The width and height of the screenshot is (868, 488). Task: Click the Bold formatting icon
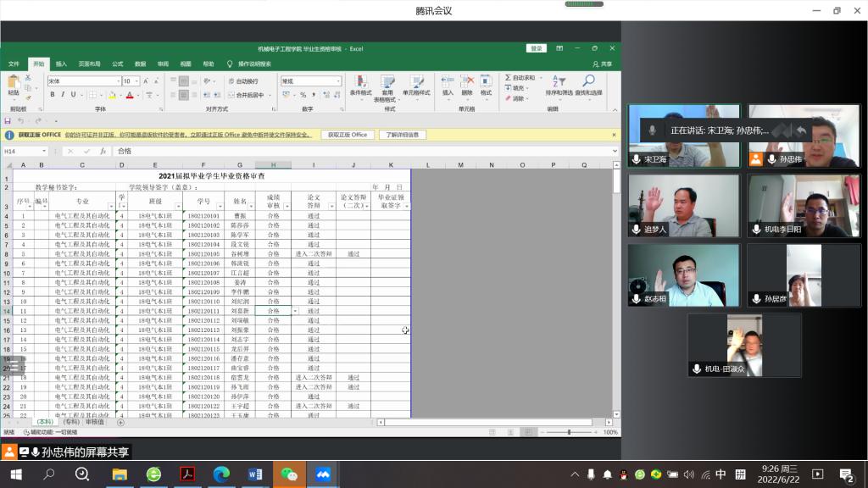coord(53,95)
